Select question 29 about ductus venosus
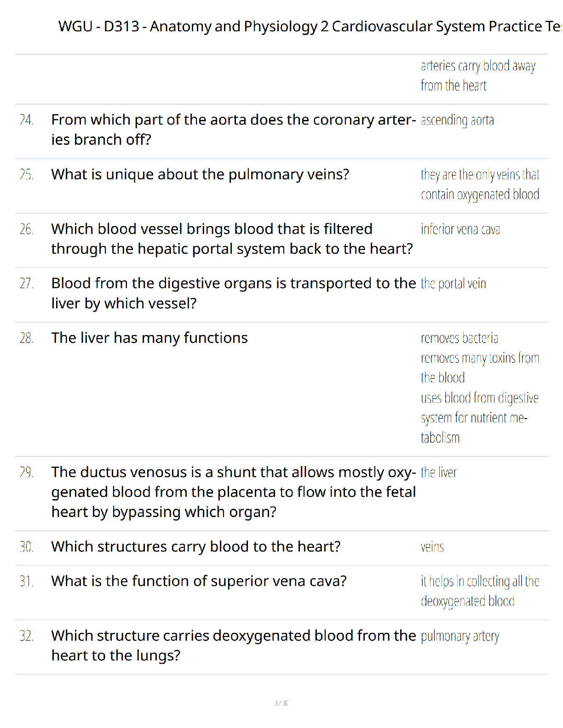The height and width of the screenshot is (728, 563). coord(233,492)
